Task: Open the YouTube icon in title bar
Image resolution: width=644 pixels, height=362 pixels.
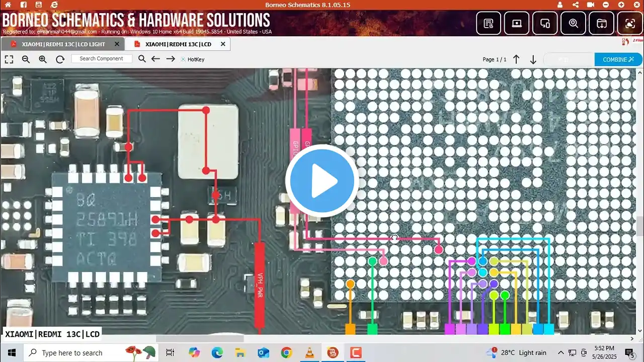Action: pos(39,5)
